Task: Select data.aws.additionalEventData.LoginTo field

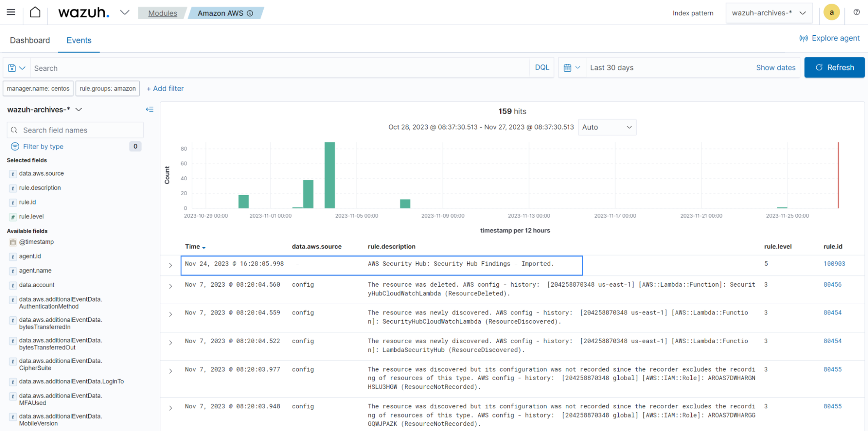Action: pyautogui.click(x=71, y=381)
